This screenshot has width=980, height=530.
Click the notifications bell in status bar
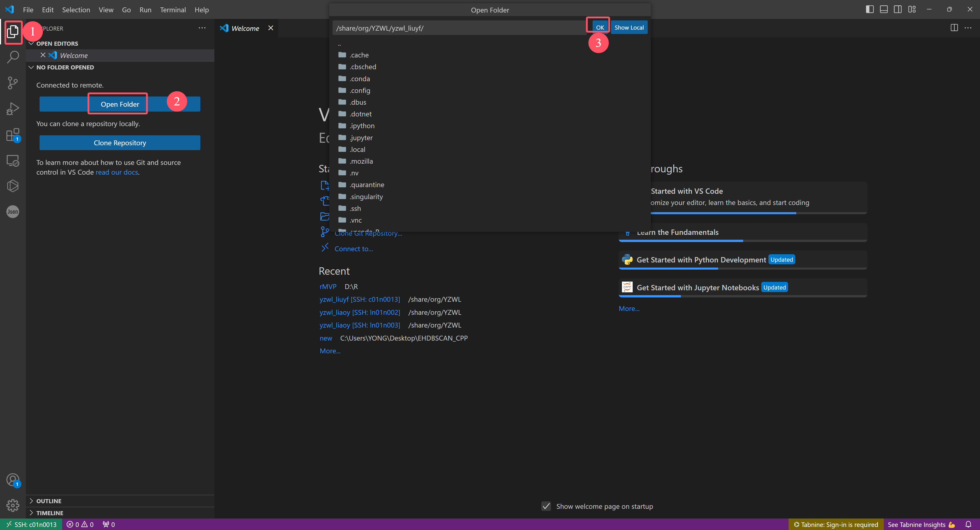pos(968,524)
